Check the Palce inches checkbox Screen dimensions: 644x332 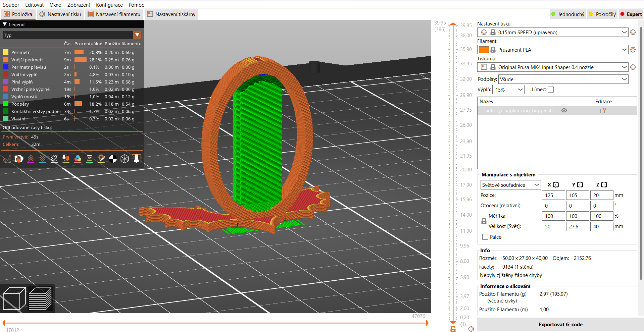pos(485,237)
